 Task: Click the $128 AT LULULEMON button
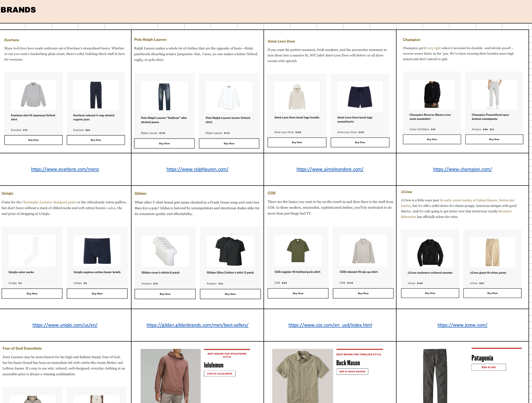pyautogui.click(x=220, y=374)
